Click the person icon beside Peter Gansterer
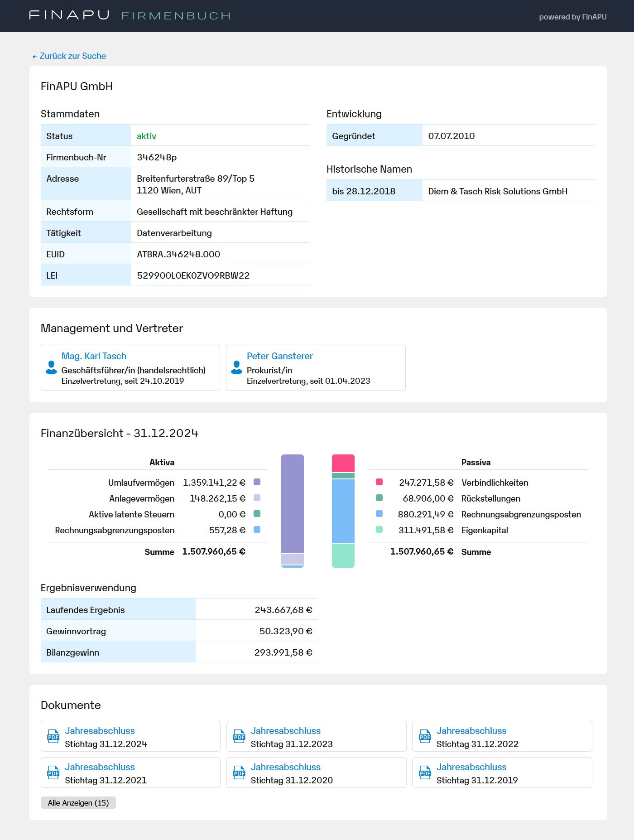This screenshot has height=840, width=634. point(236,367)
